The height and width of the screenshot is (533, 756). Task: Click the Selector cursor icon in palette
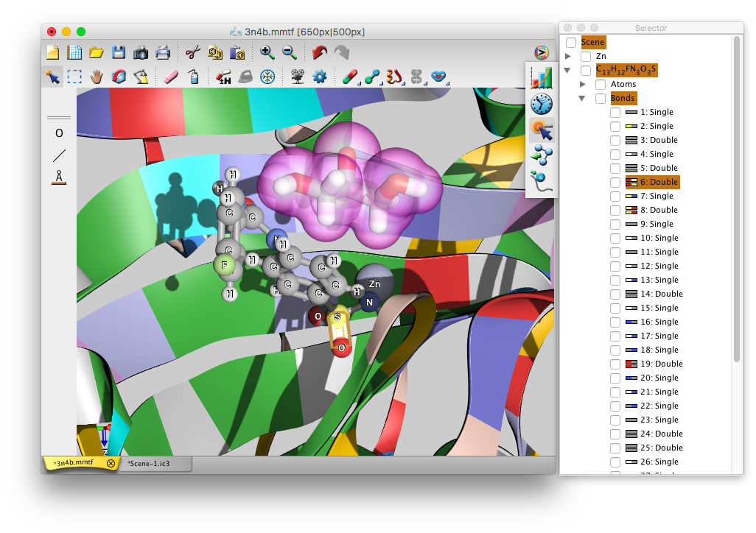542,130
